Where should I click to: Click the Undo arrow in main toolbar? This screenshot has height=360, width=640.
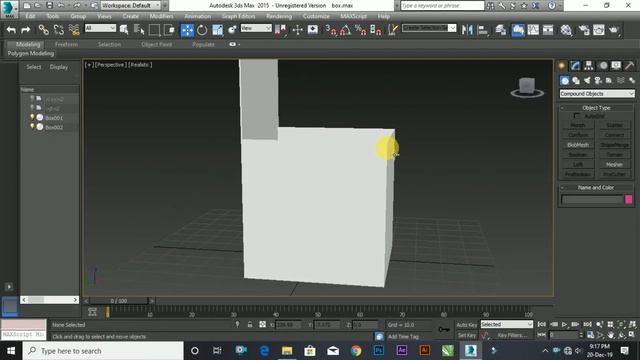click(11, 30)
